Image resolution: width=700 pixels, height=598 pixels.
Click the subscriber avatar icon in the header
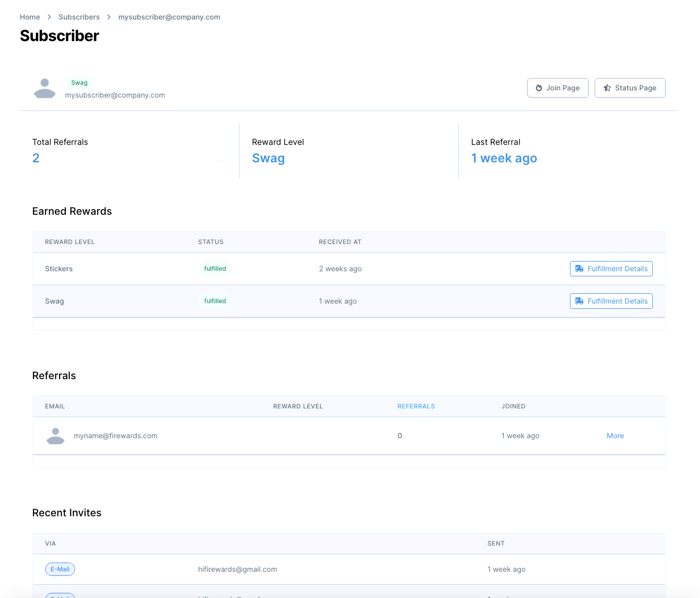[45, 88]
